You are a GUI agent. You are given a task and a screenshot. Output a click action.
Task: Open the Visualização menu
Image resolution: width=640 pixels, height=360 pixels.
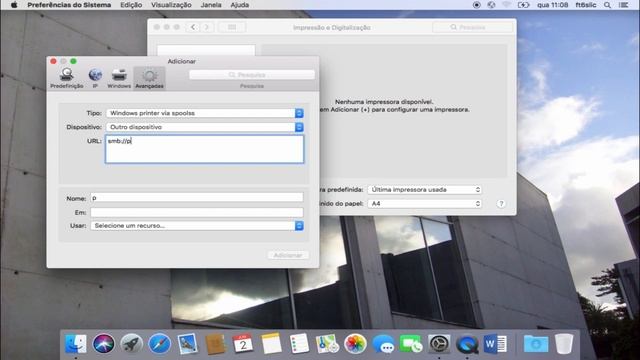click(171, 5)
